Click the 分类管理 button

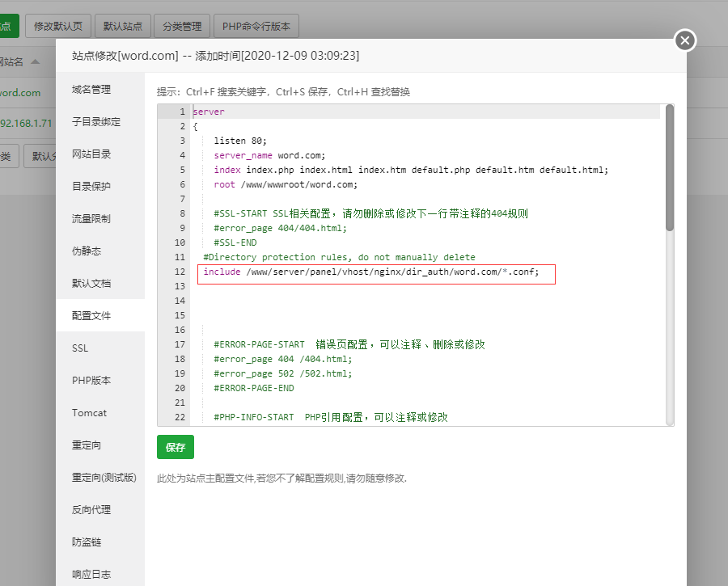point(182,26)
